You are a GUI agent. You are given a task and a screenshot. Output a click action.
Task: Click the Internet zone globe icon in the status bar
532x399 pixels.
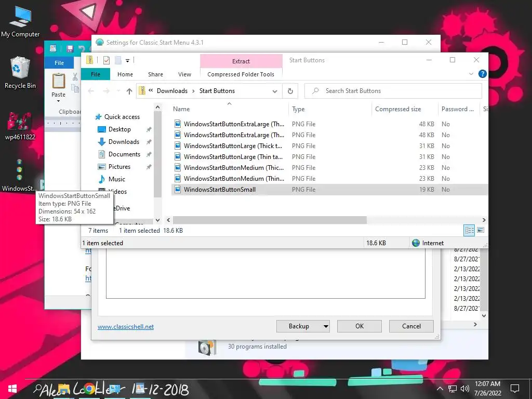(416, 243)
